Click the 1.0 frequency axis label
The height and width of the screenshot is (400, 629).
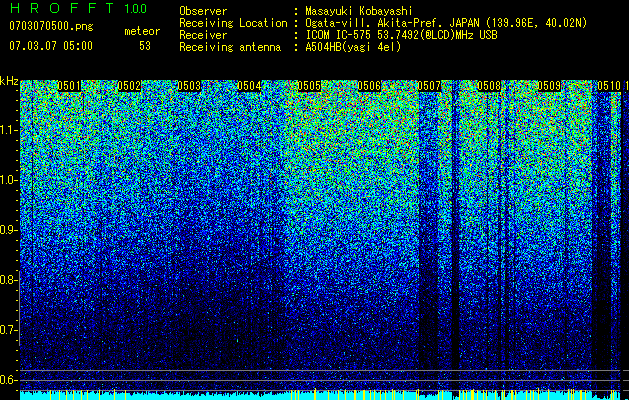9,180
